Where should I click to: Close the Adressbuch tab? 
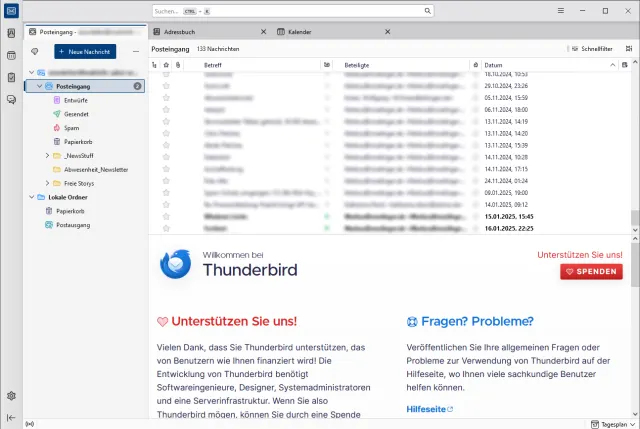263,31
